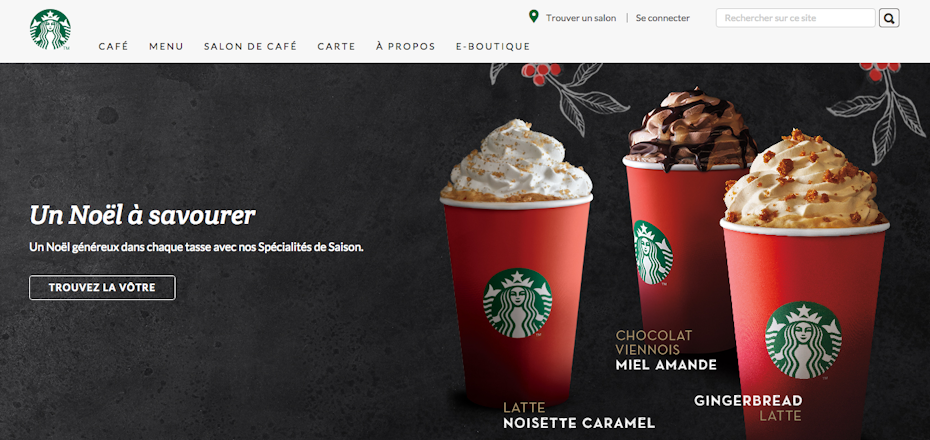Open the SALON DE CAFÉ menu

(x=250, y=46)
